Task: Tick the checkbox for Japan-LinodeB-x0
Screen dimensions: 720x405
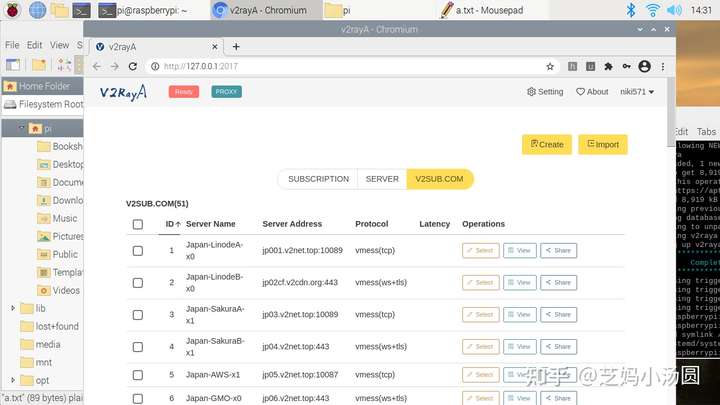Action: (138, 283)
